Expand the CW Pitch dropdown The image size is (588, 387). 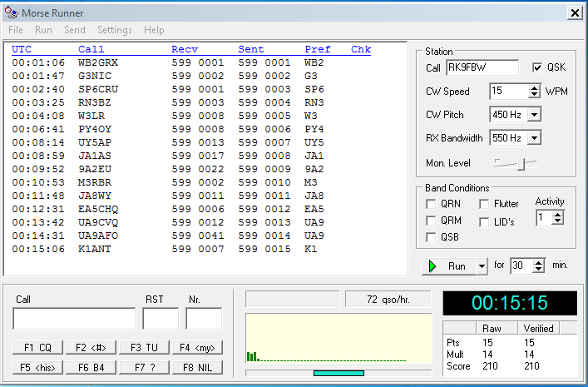point(534,114)
